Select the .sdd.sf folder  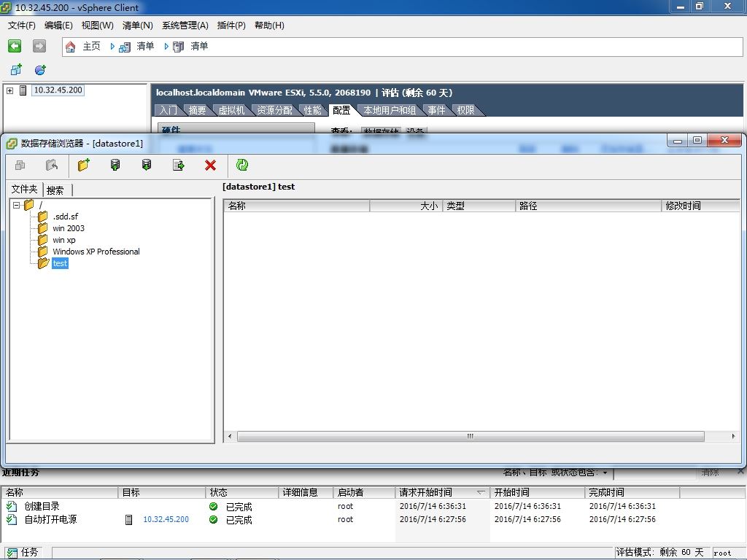pos(65,217)
